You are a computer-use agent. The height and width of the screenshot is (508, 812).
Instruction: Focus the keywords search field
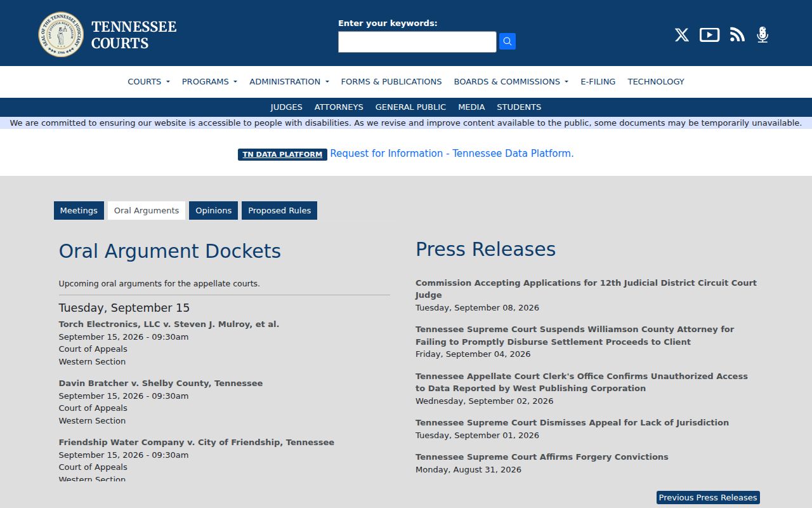pos(417,42)
